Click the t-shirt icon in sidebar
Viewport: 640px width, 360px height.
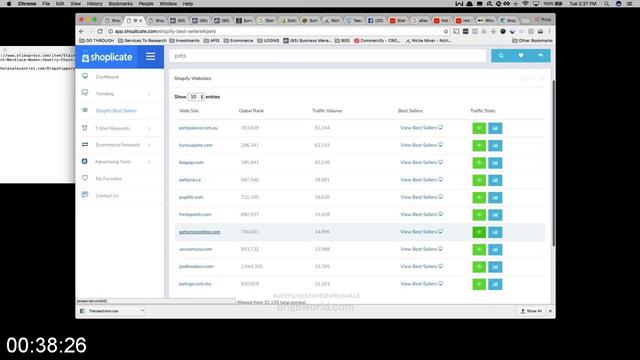click(x=85, y=128)
